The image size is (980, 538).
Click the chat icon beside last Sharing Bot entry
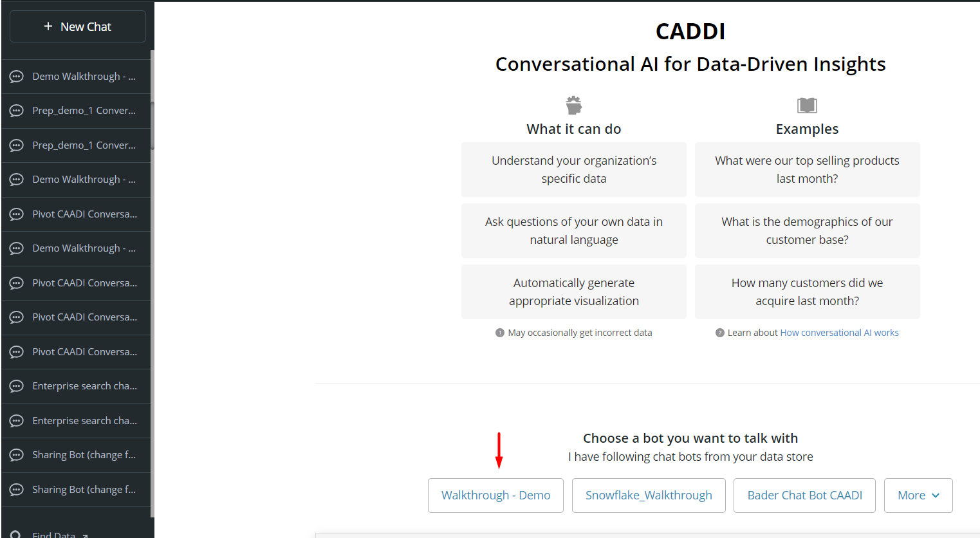tap(17, 490)
